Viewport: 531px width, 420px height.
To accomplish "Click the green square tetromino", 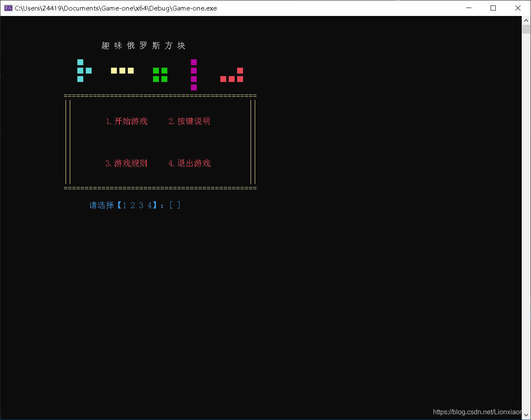I will click(160, 75).
